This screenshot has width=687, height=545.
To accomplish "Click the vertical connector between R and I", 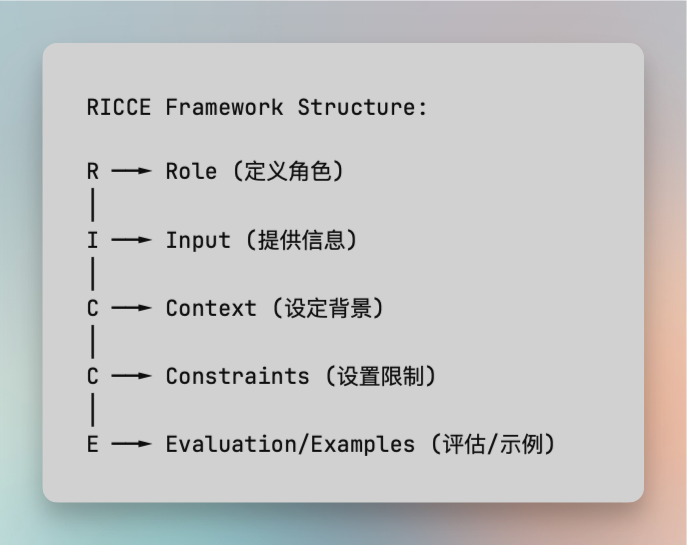I will 92,205.
